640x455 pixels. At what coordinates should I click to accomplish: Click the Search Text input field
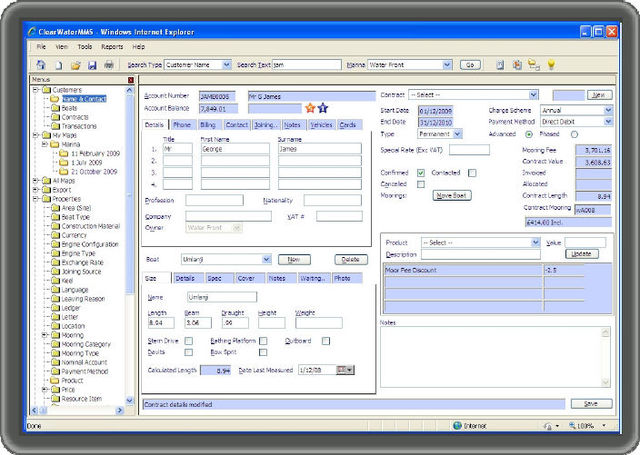click(x=307, y=65)
